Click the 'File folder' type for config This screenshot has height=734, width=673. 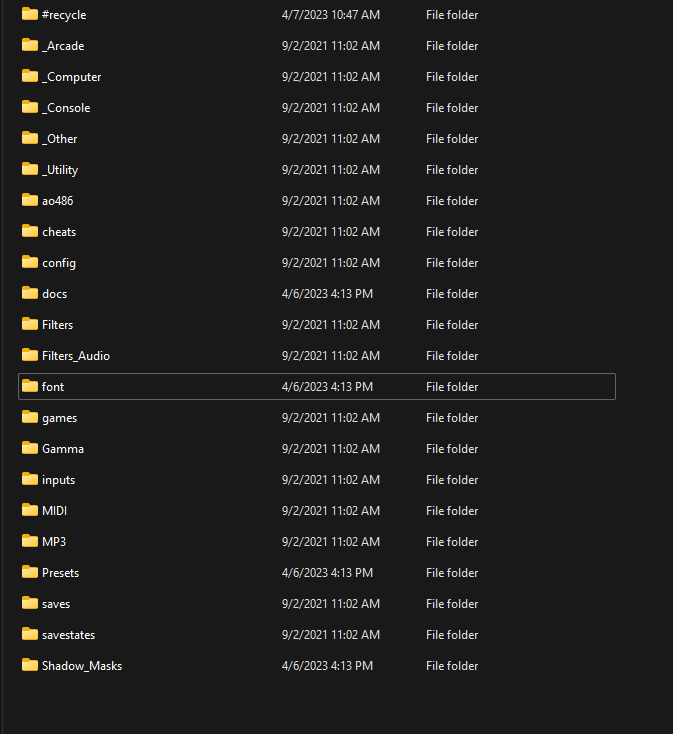click(x=452, y=263)
